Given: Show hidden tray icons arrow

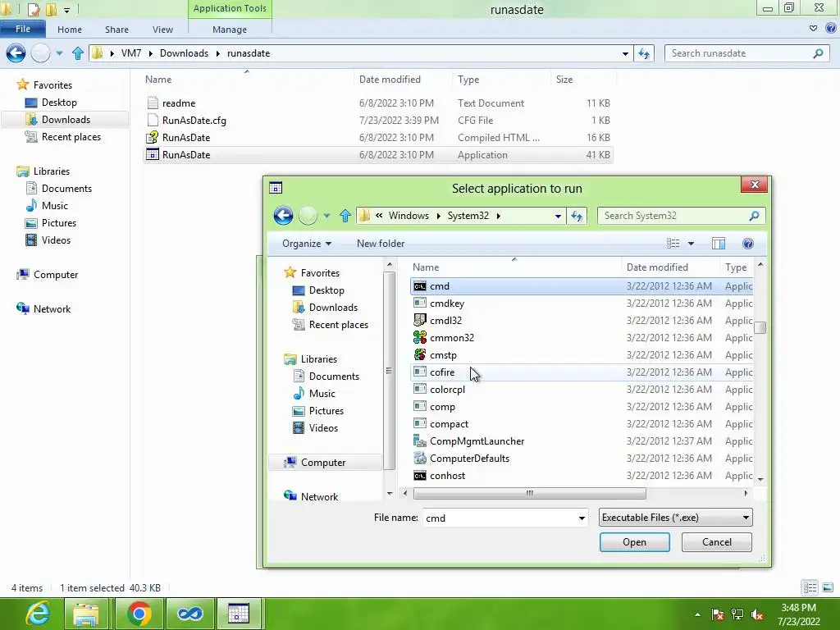Looking at the screenshot, I should click(697, 614).
